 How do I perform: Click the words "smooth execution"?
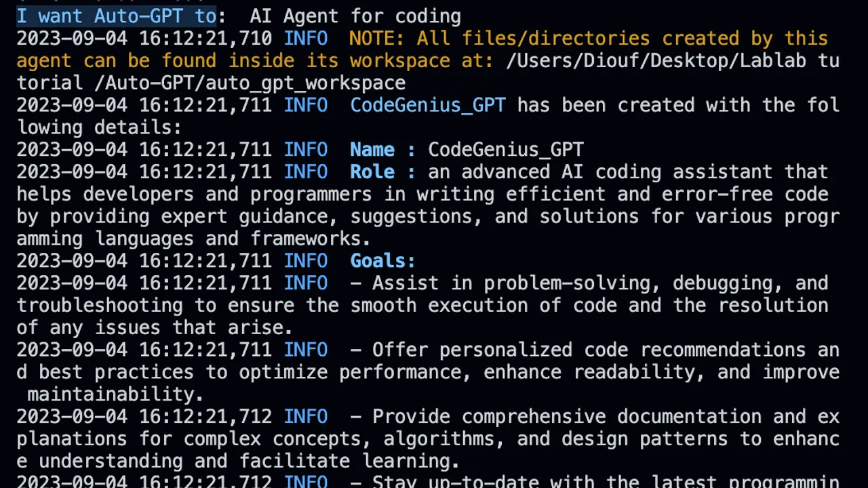[x=445, y=305]
